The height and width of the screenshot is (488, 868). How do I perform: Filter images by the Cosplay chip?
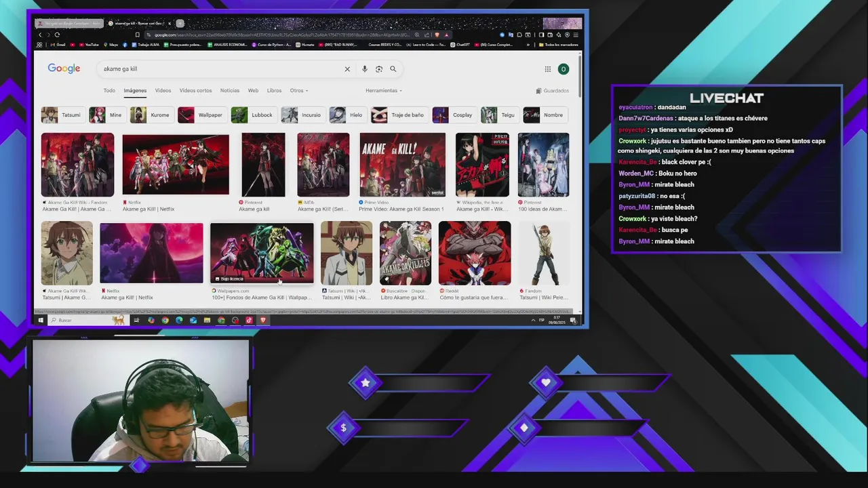click(x=454, y=115)
